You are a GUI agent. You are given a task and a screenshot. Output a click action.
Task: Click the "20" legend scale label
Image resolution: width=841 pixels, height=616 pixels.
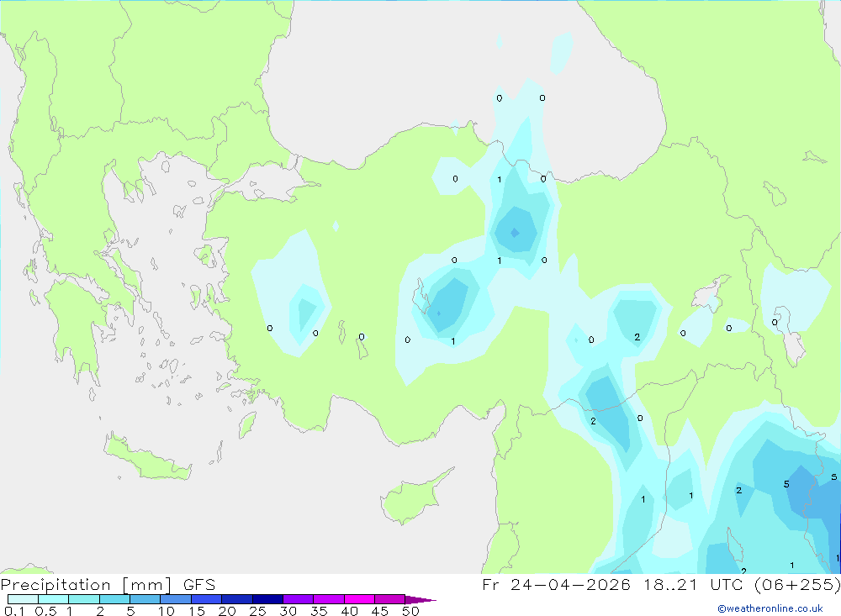click(227, 611)
